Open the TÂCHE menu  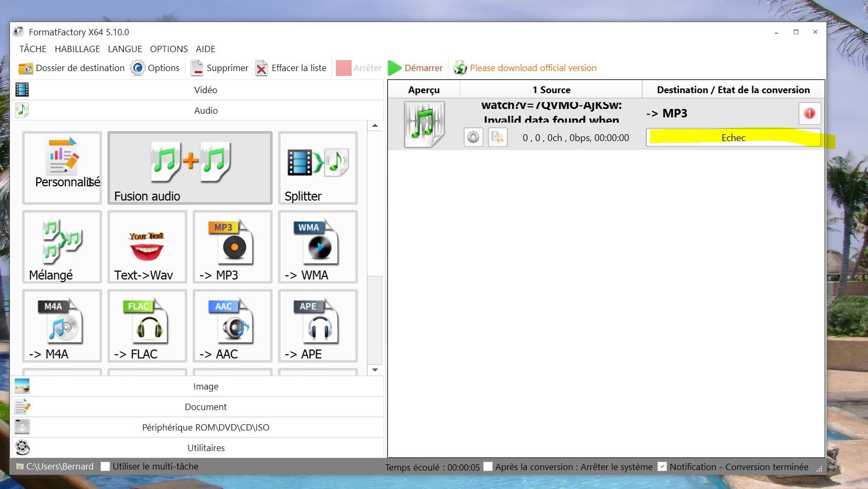point(33,49)
